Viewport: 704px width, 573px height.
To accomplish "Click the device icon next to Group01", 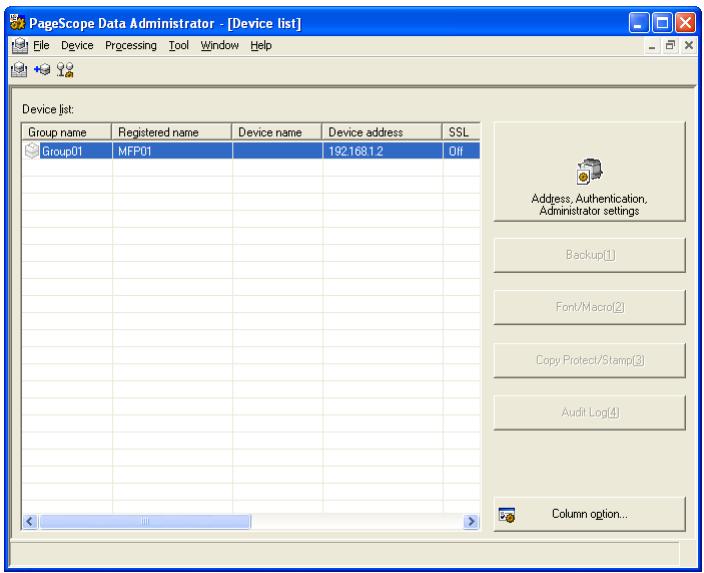I will click(32, 151).
